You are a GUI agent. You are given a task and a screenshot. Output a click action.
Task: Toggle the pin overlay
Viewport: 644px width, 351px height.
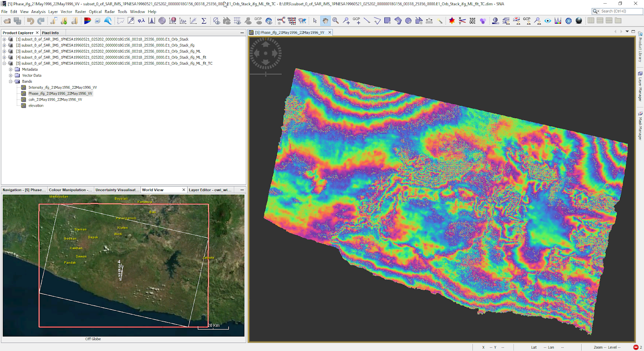point(248,21)
